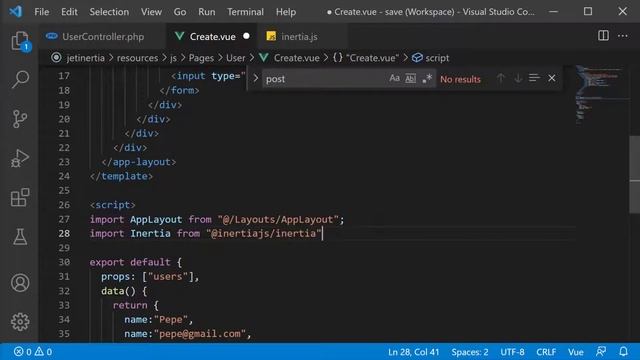Viewport: 640px width, 360px height.
Task: Click the <script> opening tag
Action: [x=112, y=205]
